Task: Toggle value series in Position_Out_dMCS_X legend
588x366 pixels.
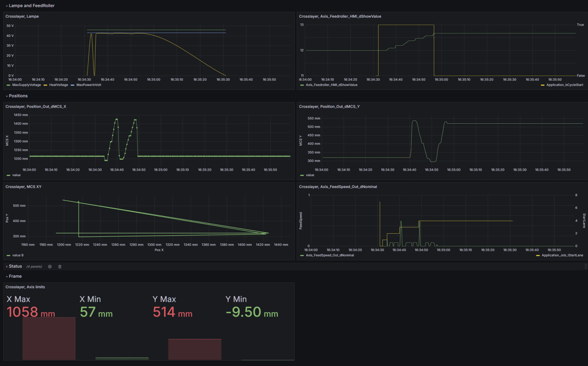Action: click(x=16, y=175)
